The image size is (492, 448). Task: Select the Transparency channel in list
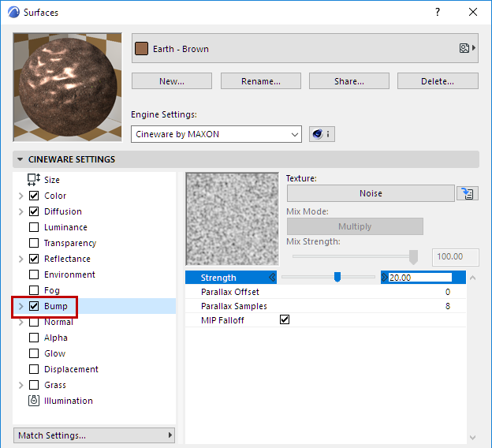coord(69,243)
